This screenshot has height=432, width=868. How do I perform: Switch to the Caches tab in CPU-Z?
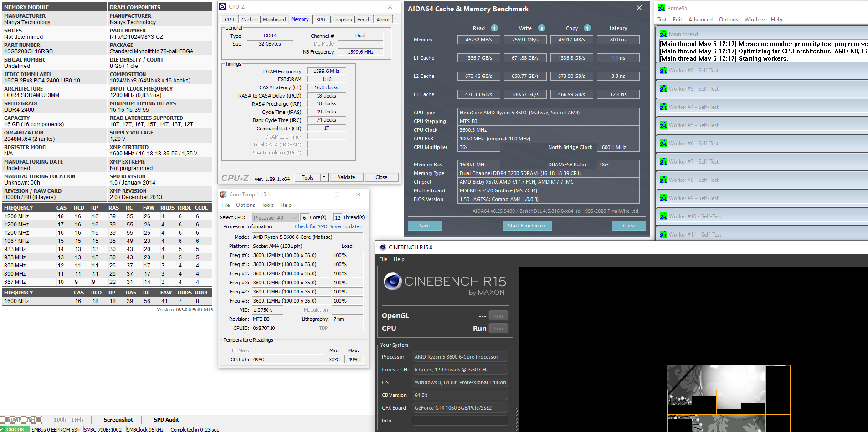[x=249, y=20]
